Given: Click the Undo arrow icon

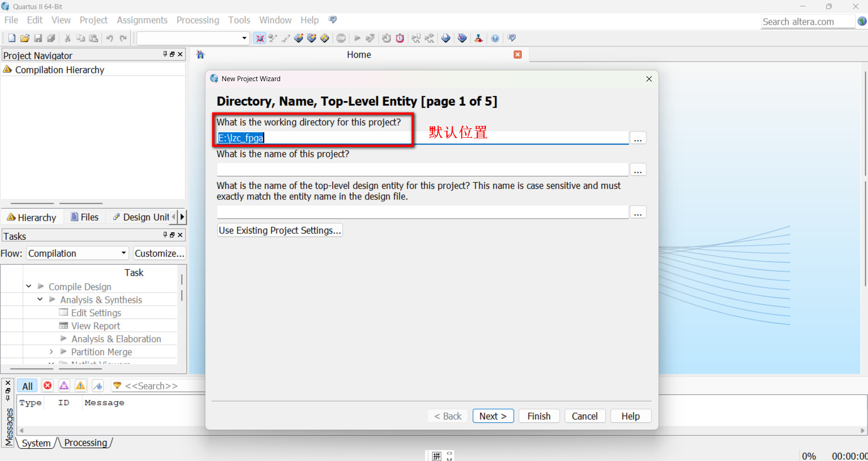Looking at the screenshot, I should coord(110,38).
